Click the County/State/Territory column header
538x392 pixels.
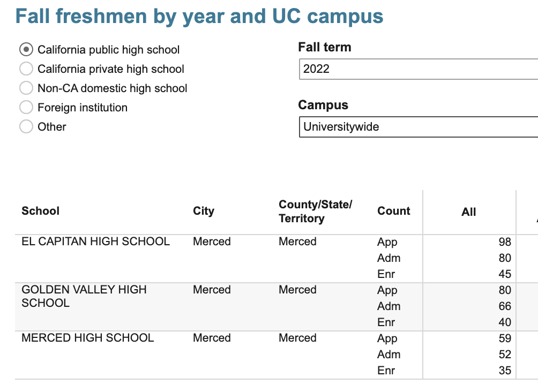point(315,212)
